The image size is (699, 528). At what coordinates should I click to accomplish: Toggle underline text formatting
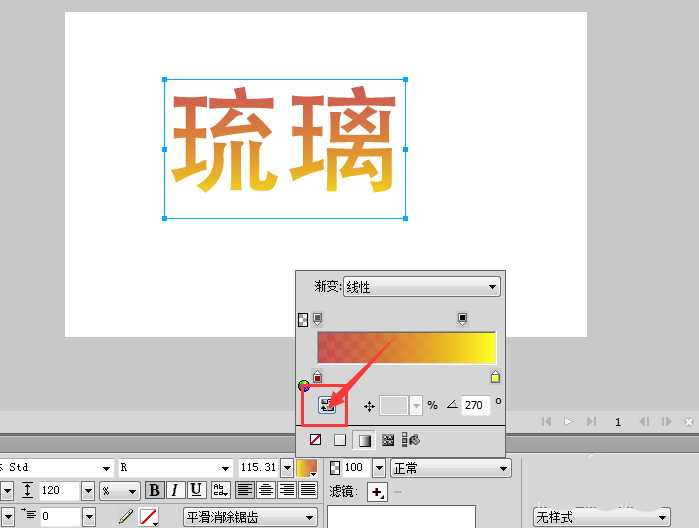click(x=196, y=490)
